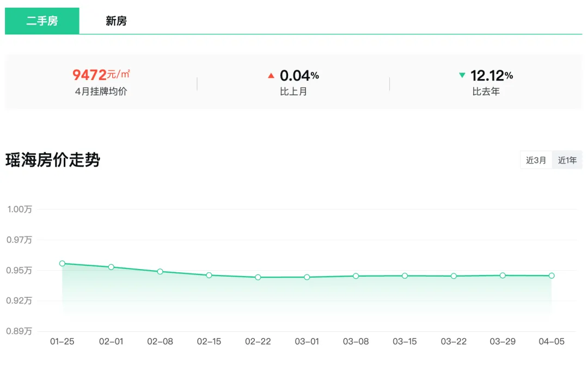Click the green down-arrow icon beside 12.12%
This screenshot has height=366, width=588.
(x=462, y=75)
